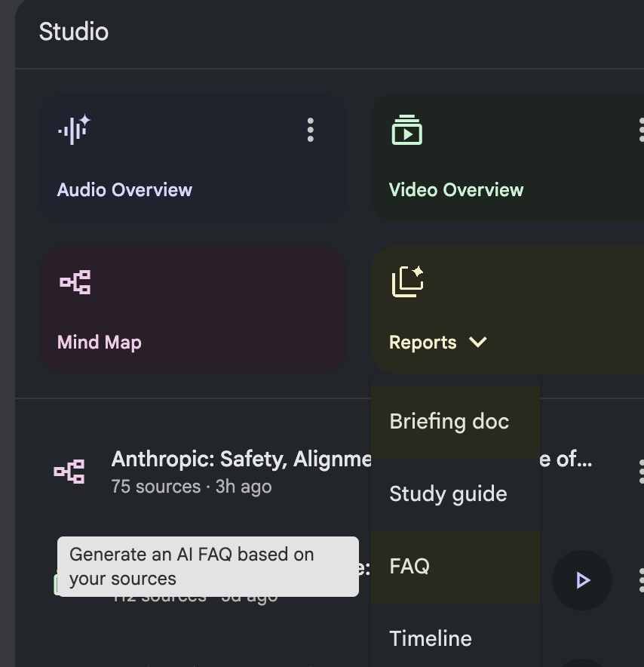Click the Audio Overview text label
The image size is (644, 667).
[124, 190]
